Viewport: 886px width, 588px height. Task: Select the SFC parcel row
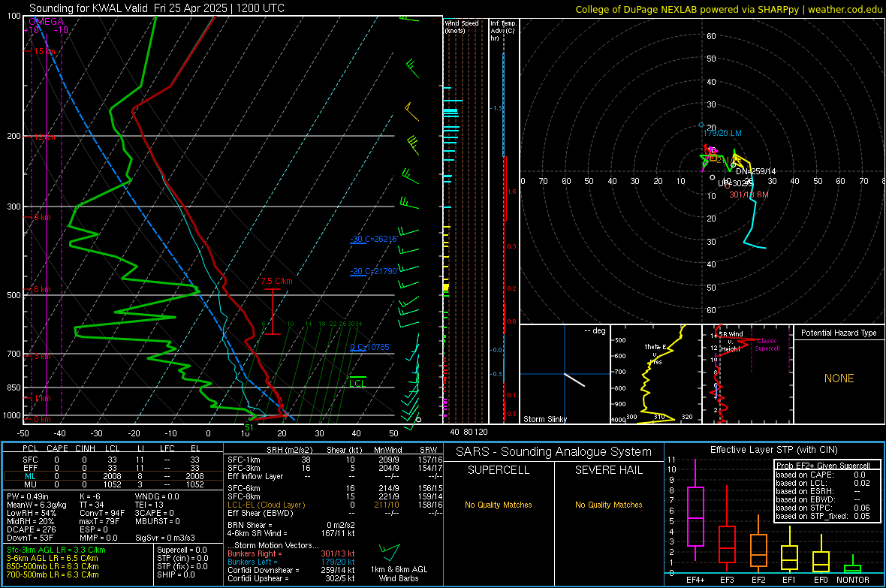click(x=113, y=460)
